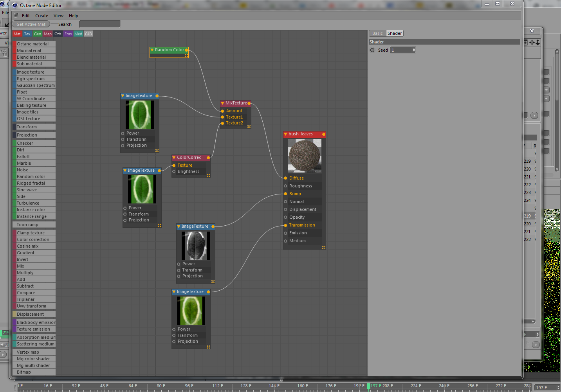Image resolution: width=561 pixels, height=392 pixels.
Task: Collapse the bush_leaves material node
Action: click(x=285, y=134)
